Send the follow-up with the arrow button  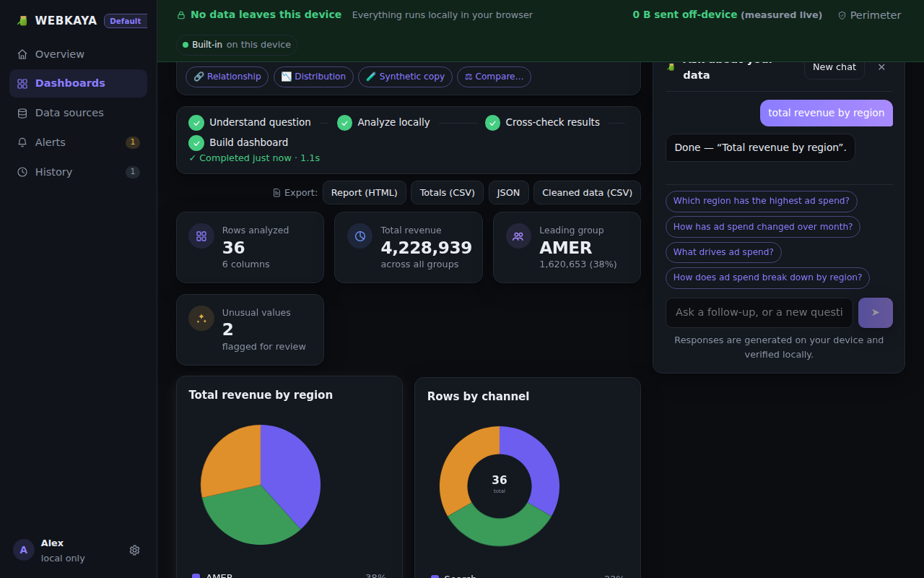876,313
